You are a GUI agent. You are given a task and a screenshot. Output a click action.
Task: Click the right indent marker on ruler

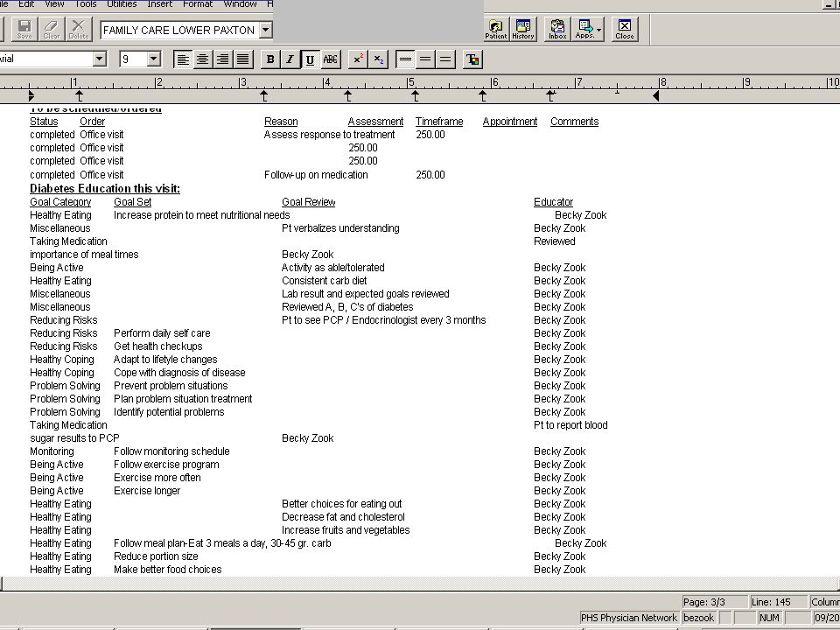[655, 96]
